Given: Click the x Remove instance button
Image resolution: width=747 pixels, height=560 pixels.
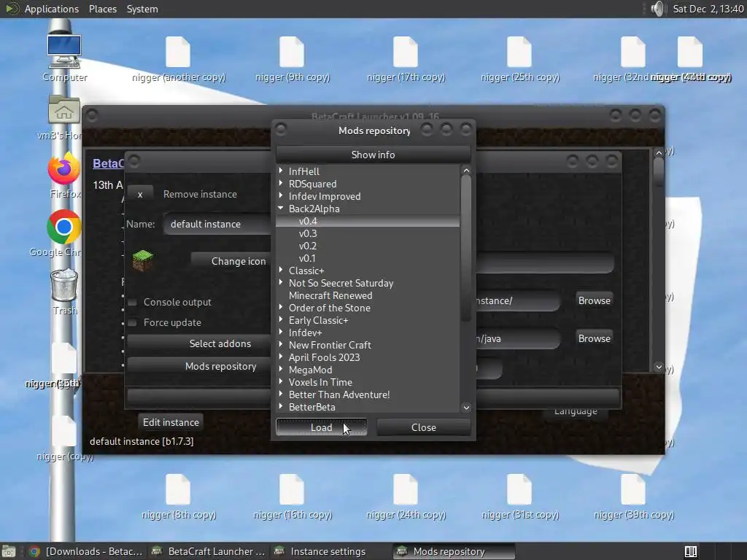Looking at the screenshot, I should point(140,194).
